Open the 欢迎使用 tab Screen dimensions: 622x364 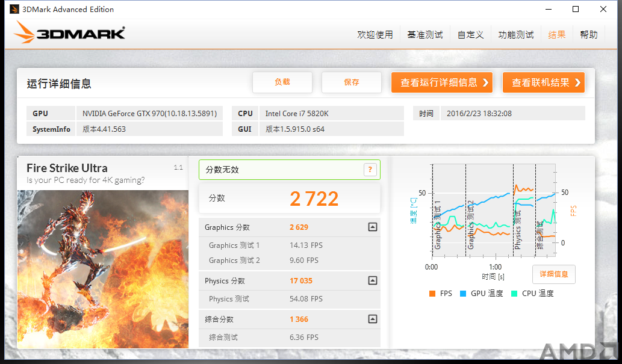(x=375, y=35)
